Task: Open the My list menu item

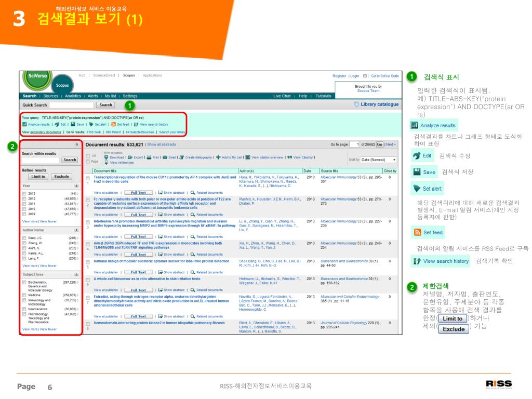Action: coord(110,96)
